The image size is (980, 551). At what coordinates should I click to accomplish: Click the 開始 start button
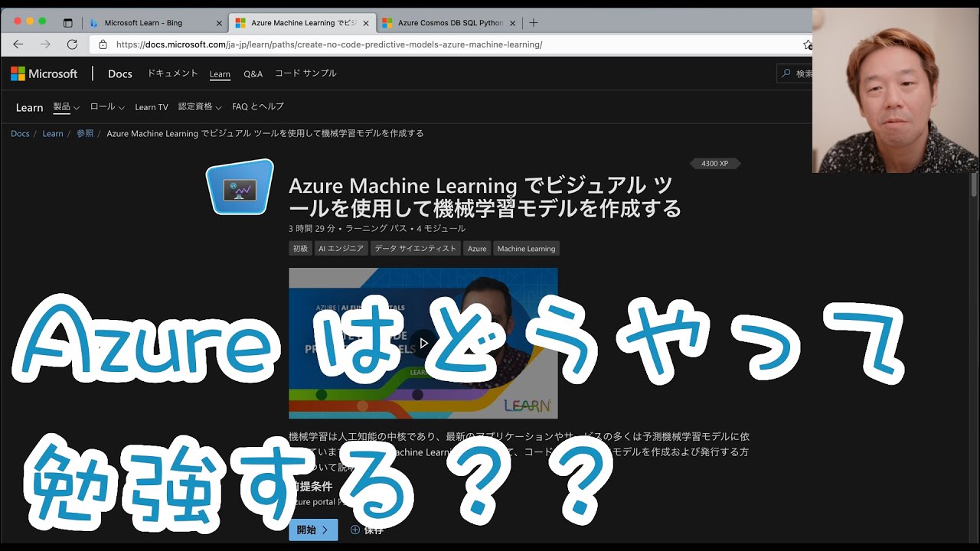coord(313,530)
